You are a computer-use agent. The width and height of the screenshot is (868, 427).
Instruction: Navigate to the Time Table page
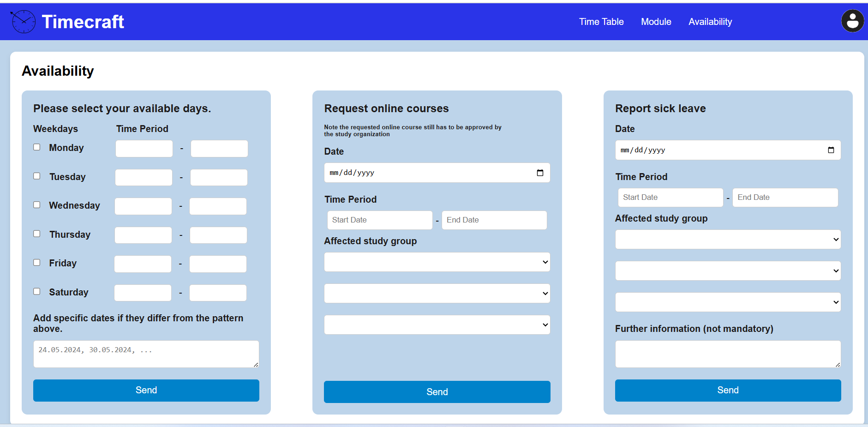pos(601,22)
